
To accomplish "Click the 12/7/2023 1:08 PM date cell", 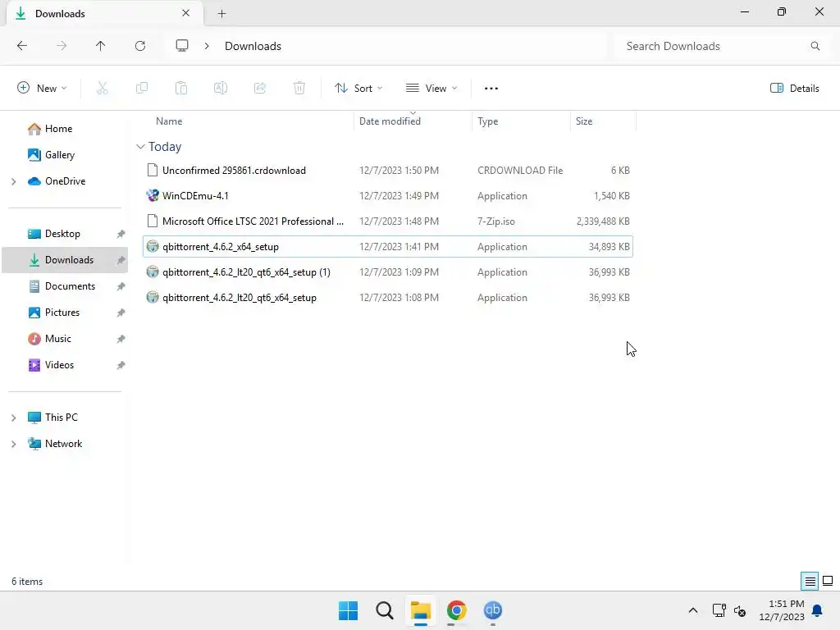I will pyautogui.click(x=399, y=297).
